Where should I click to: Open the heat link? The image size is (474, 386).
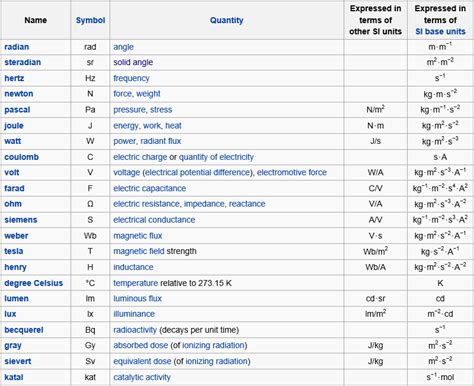pyautogui.click(x=173, y=126)
